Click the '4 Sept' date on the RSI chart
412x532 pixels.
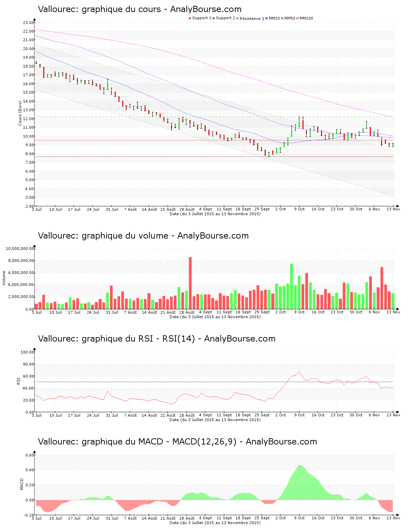click(206, 415)
